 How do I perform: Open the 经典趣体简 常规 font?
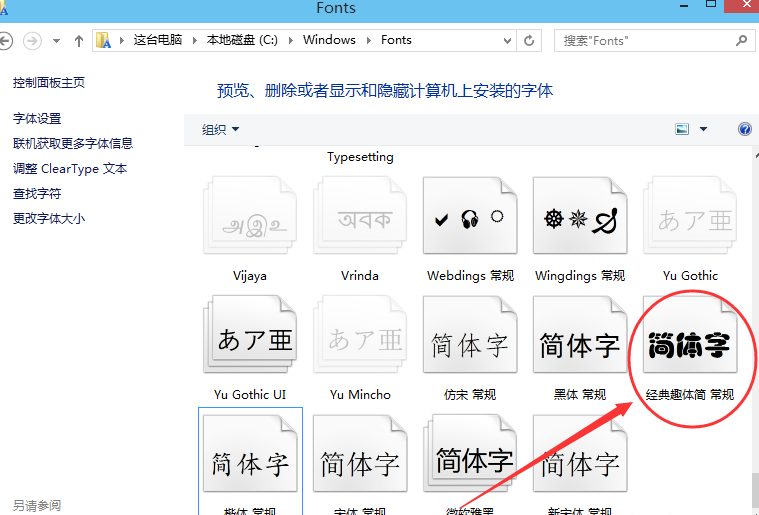tap(690, 345)
